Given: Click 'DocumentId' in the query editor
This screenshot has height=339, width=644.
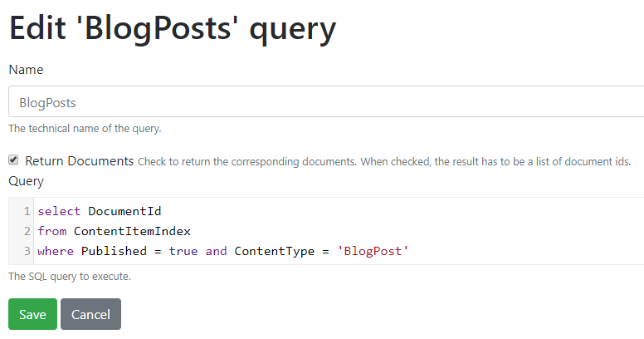Looking at the screenshot, I should 124,211.
